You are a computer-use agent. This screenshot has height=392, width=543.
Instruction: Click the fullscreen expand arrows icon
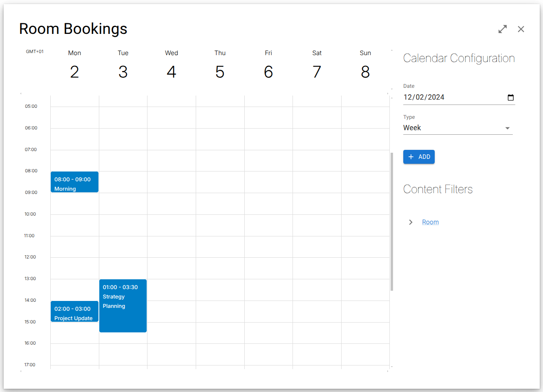coord(503,29)
